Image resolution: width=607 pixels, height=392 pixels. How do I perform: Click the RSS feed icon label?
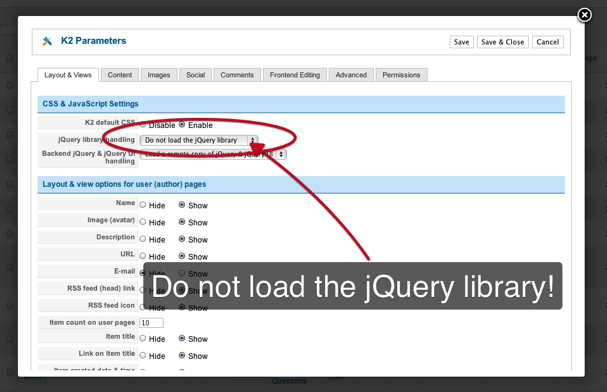(111, 305)
